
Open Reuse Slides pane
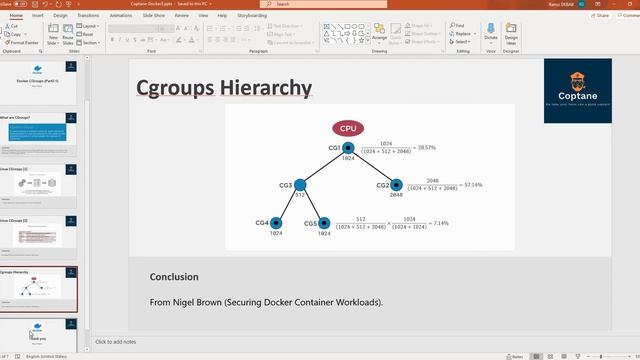(x=68, y=34)
